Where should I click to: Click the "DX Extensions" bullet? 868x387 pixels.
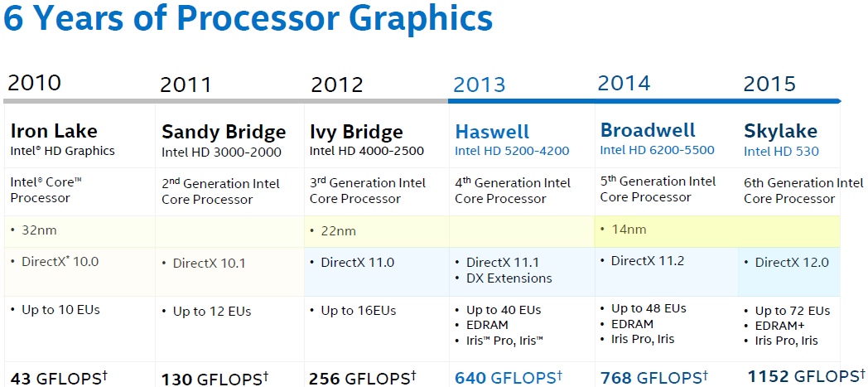coord(509,278)
